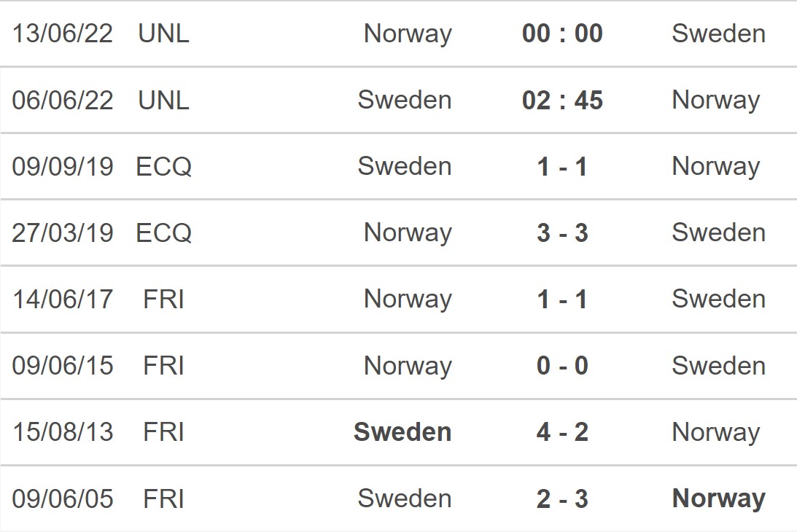This screenshot has width=797, height=532.
Task: Click ECQ label in the 09/09/19 row
Action: [163, 167]
